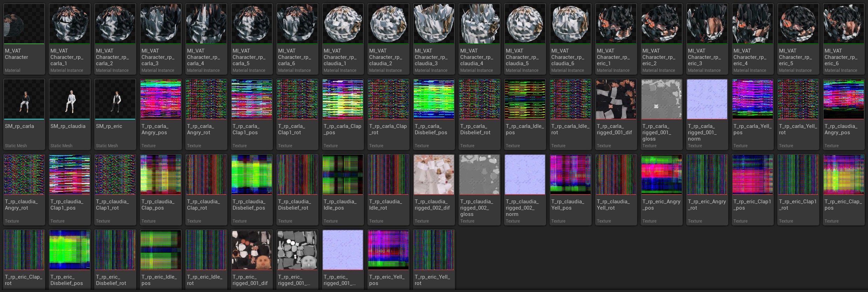The image size is (868, 292).
Task: Select T_rp_eric_Angry_rot texture
Action: coord(707,190)
